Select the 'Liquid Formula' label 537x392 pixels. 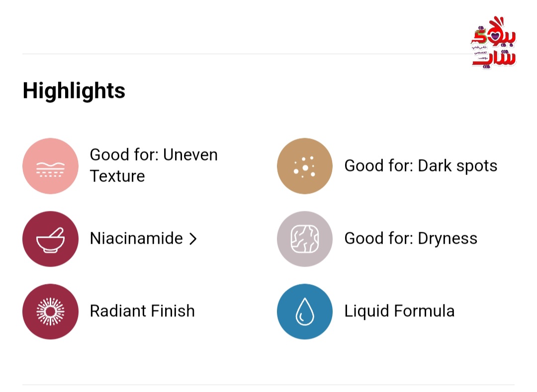tap(400, 311)
